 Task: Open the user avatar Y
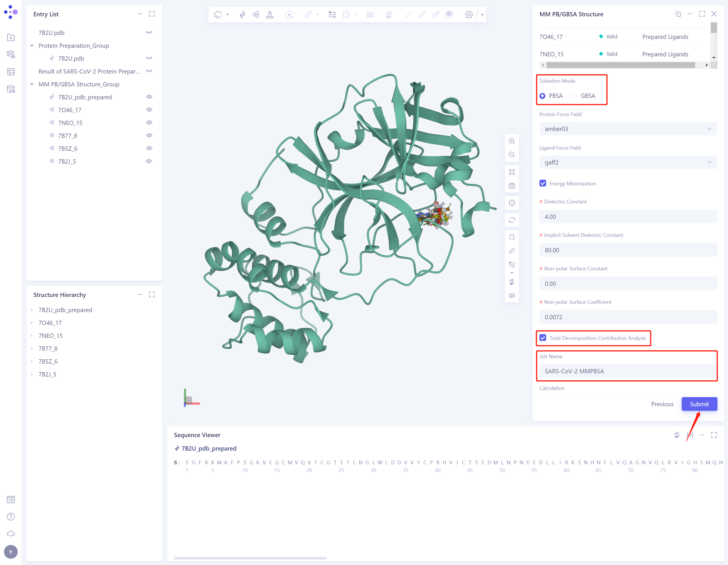11,552
